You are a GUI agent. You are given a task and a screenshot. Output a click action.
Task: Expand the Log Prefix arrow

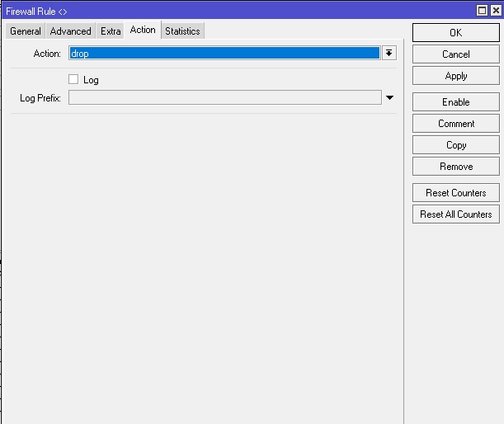pos(389,97)
